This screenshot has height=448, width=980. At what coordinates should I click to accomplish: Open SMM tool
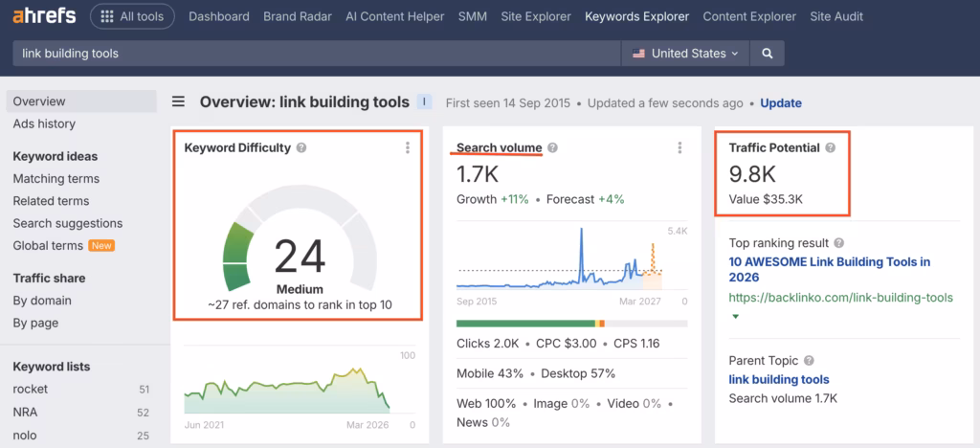[x=473, y=17]
